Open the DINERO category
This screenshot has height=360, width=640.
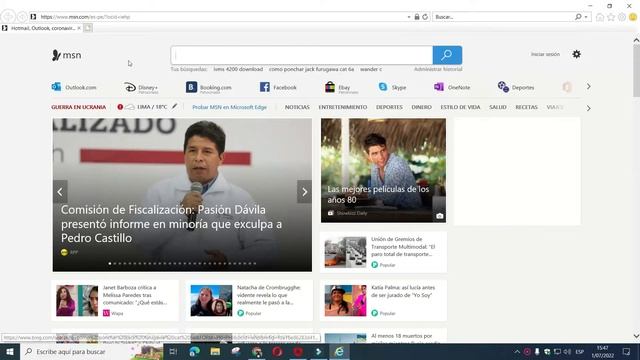pos(422,107)
